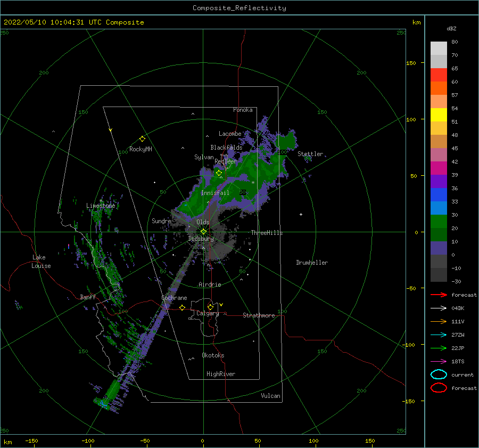Click the Strathmore town label

(x=259, y=315)
